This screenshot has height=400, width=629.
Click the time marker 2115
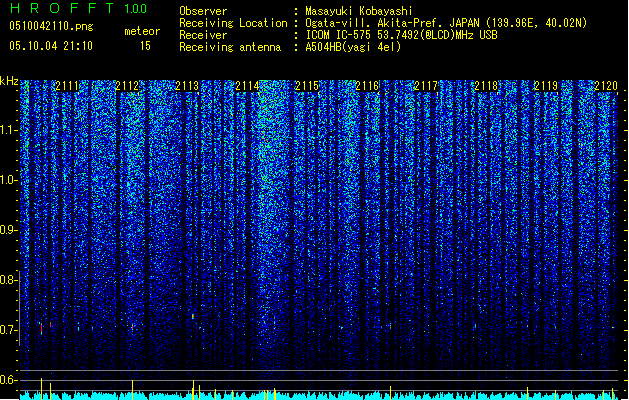click(307, 86)
